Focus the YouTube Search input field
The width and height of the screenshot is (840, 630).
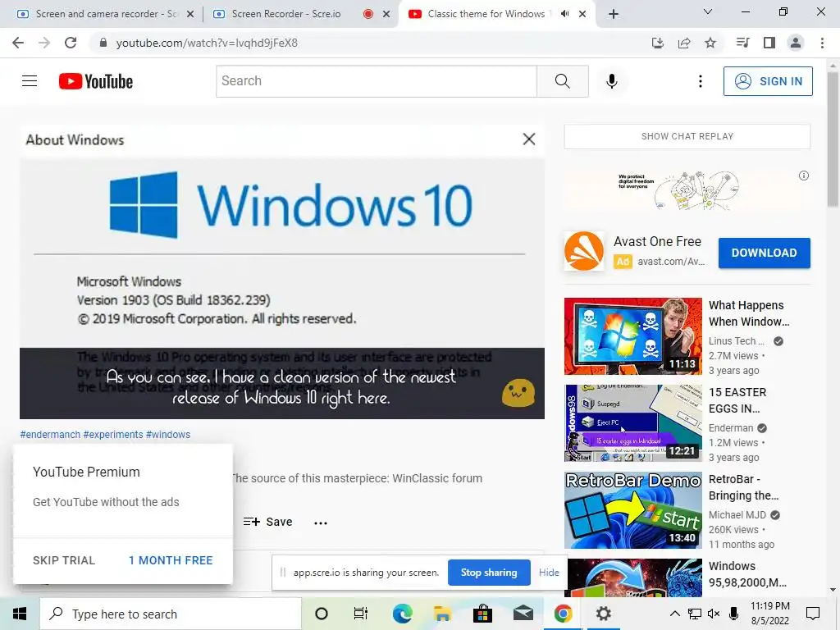point(377,81)
